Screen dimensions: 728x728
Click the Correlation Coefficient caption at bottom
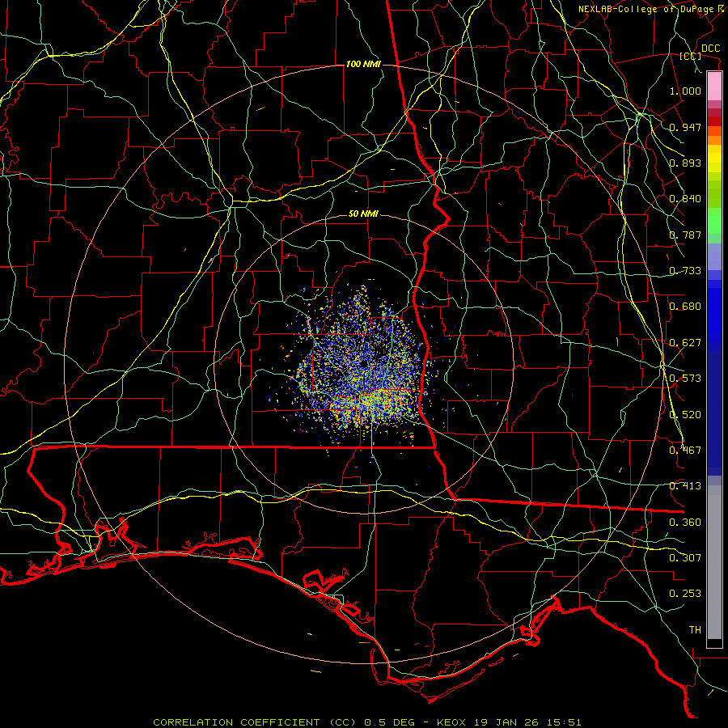(x=366, y=722)
